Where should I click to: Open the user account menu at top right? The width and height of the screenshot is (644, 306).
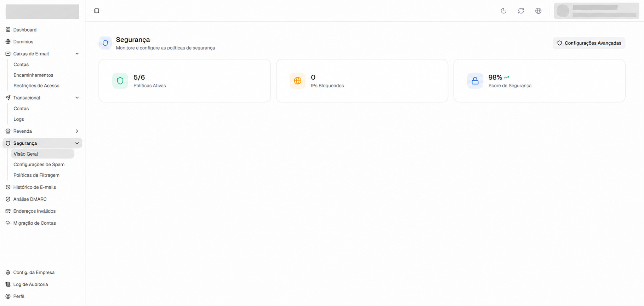coord(597,11)
